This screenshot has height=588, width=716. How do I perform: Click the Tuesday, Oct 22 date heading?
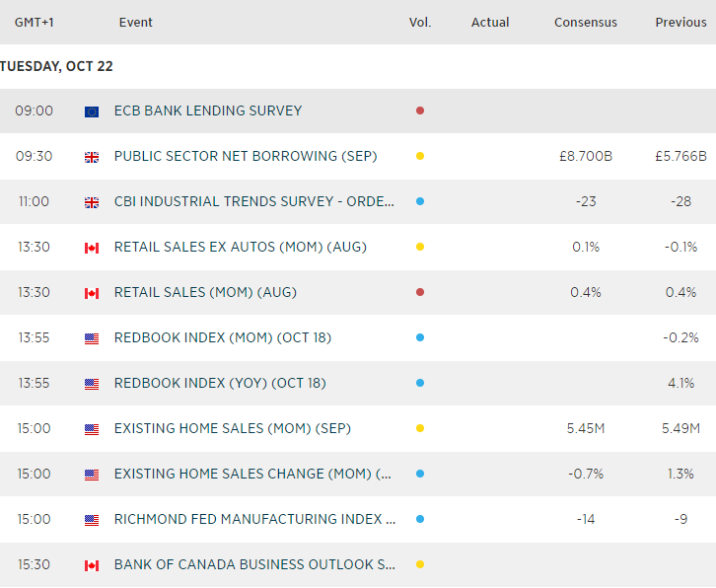[56, 66]
